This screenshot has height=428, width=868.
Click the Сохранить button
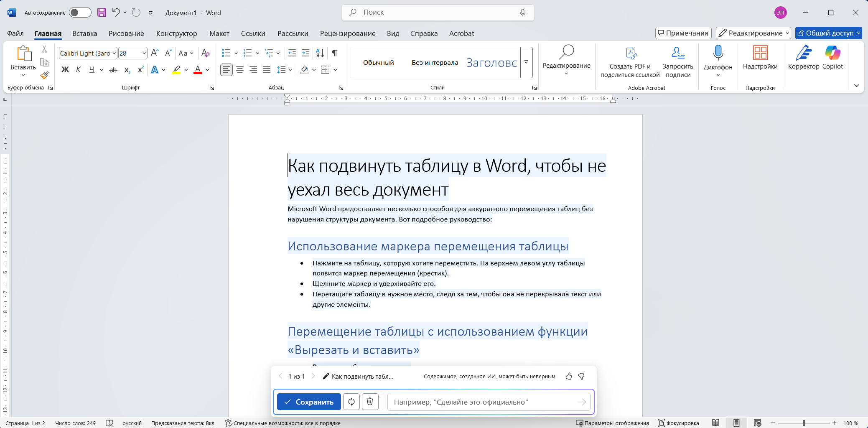click(309, 402)
